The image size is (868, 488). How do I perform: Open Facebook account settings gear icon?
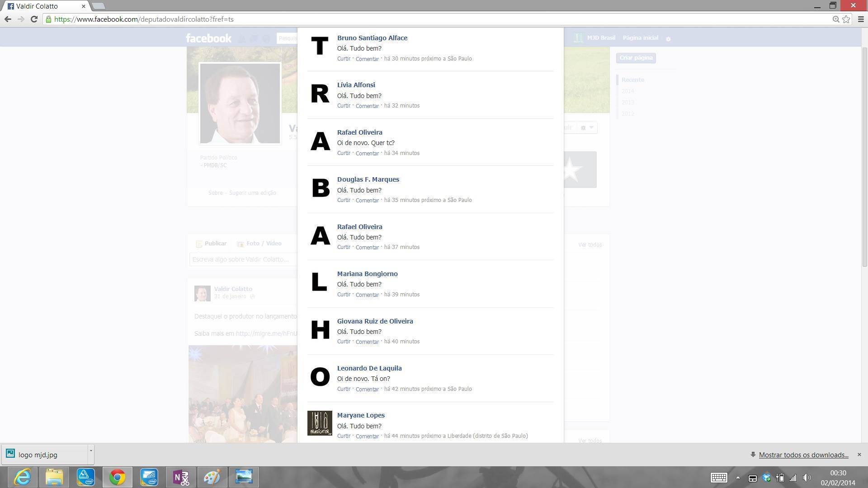coord(668,39)
